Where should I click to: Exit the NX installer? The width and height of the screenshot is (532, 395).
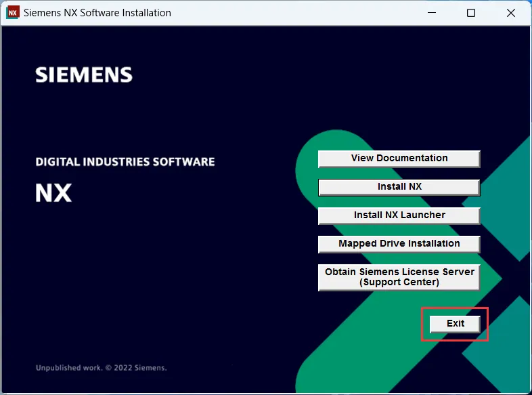455,324
